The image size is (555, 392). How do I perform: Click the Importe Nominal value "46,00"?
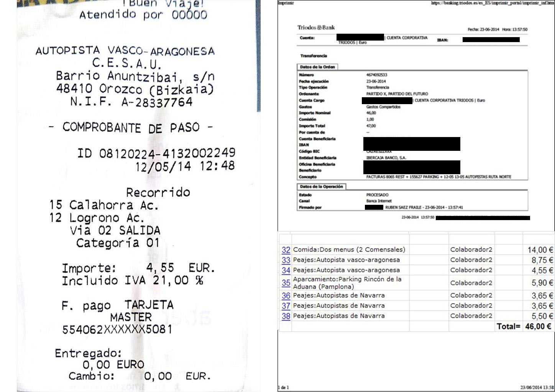(x=371, y=113)
